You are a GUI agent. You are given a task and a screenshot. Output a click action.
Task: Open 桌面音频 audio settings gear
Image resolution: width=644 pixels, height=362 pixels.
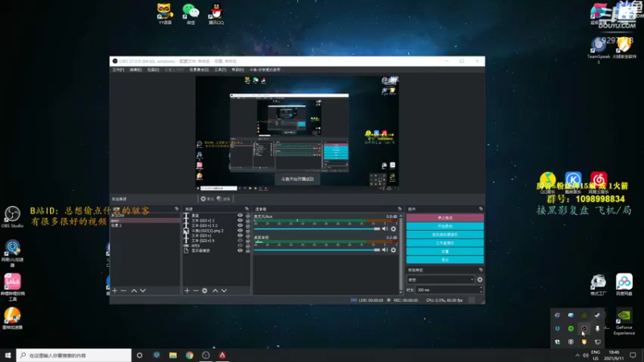point(394,249)
